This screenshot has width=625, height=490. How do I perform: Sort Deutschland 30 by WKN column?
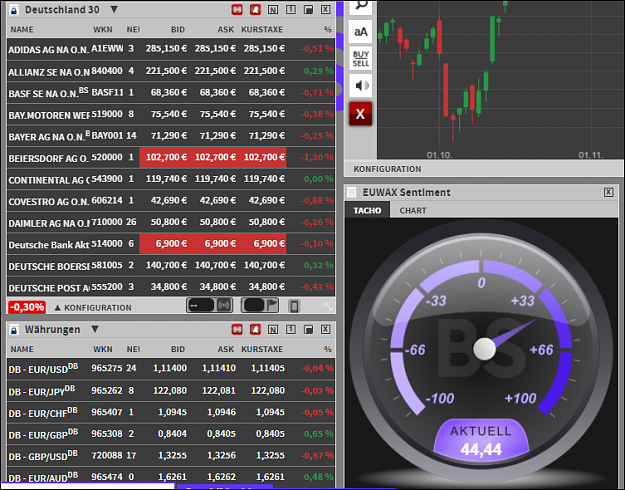click(103, 30)
